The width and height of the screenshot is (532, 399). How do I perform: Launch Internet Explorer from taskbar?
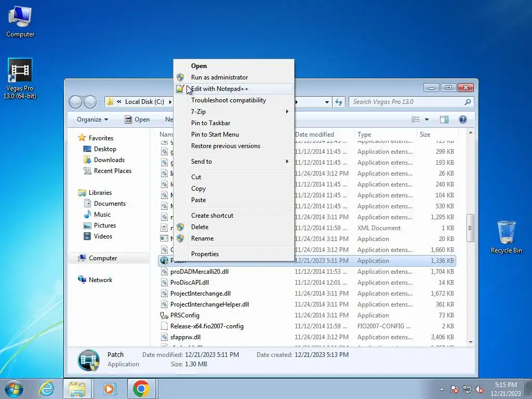46,389
